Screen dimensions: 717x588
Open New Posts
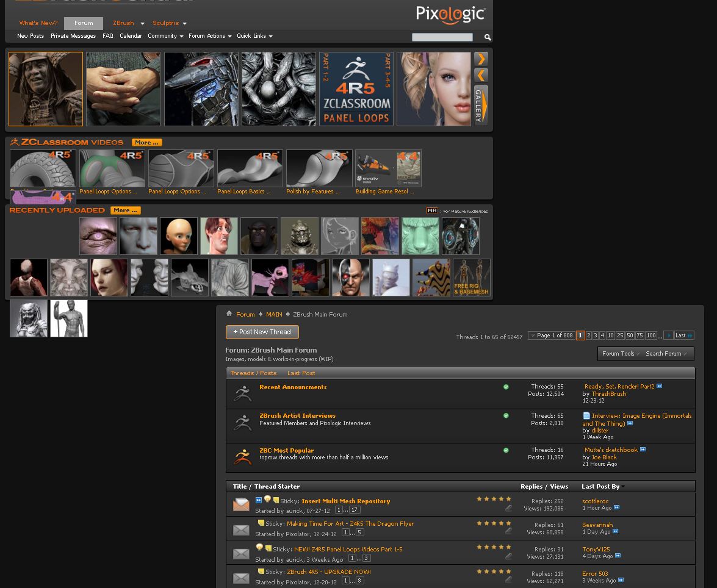click(31, 35)
